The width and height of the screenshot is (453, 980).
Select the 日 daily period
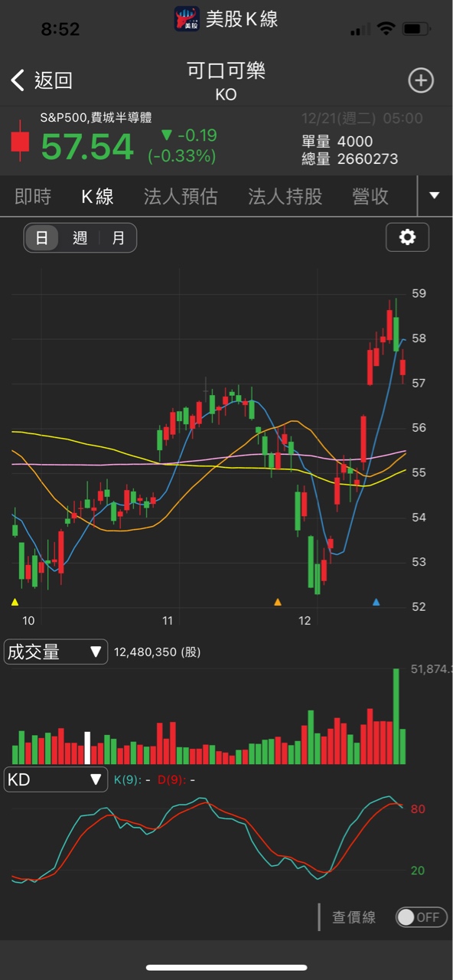click(x=42, y=238)
